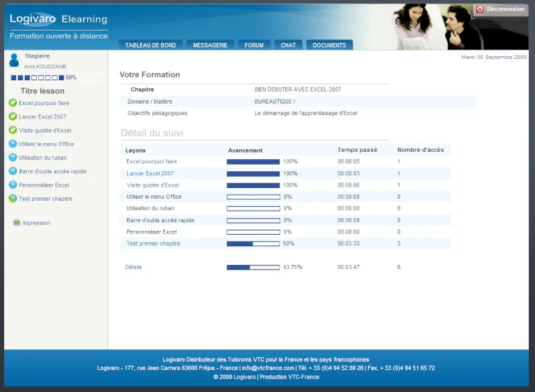Click the info@vtcfrance.com email in footer
535x392 pixels.
click(267, 368)
